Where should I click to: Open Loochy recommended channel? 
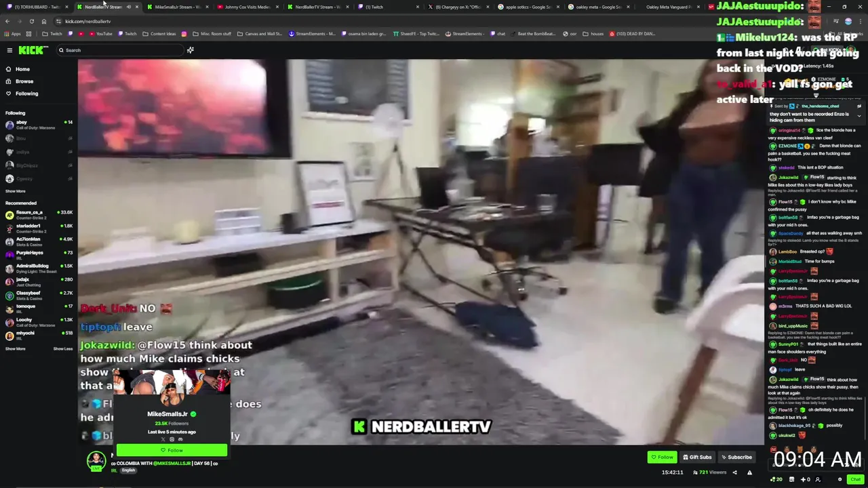pos(39,321)
